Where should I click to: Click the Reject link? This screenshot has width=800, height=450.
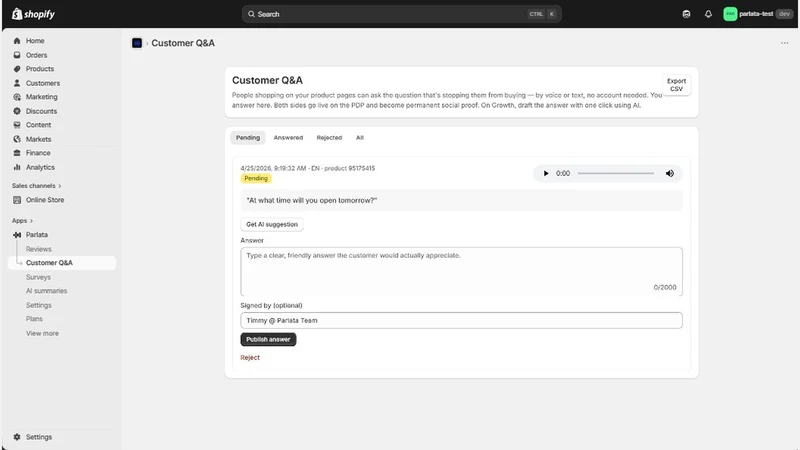[x=250, y=358]
